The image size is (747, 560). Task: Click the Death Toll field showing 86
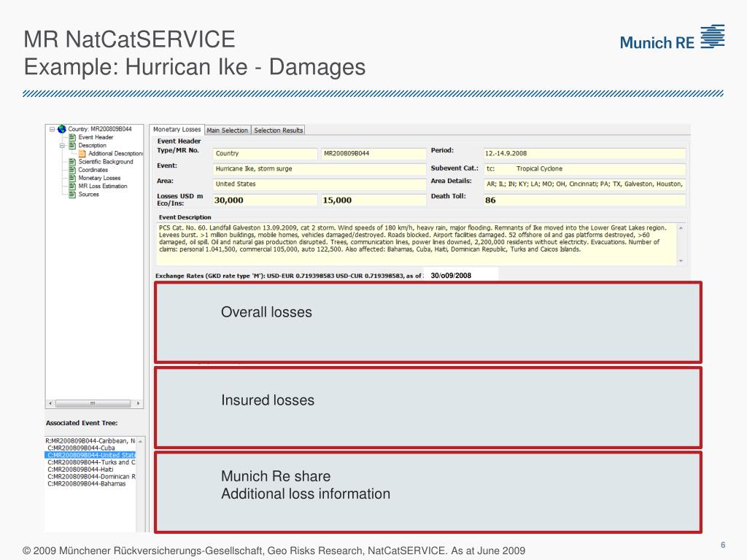click(x=584, y=200)
